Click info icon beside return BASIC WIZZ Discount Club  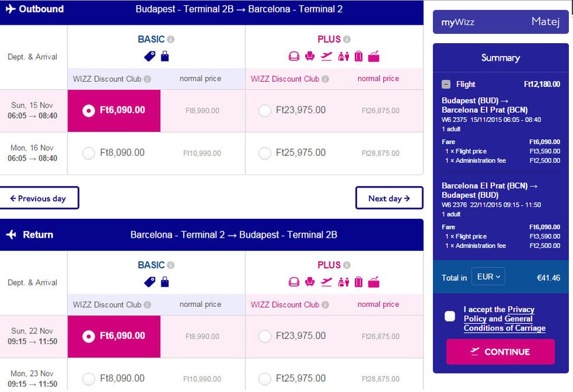(x=147, y=304)
